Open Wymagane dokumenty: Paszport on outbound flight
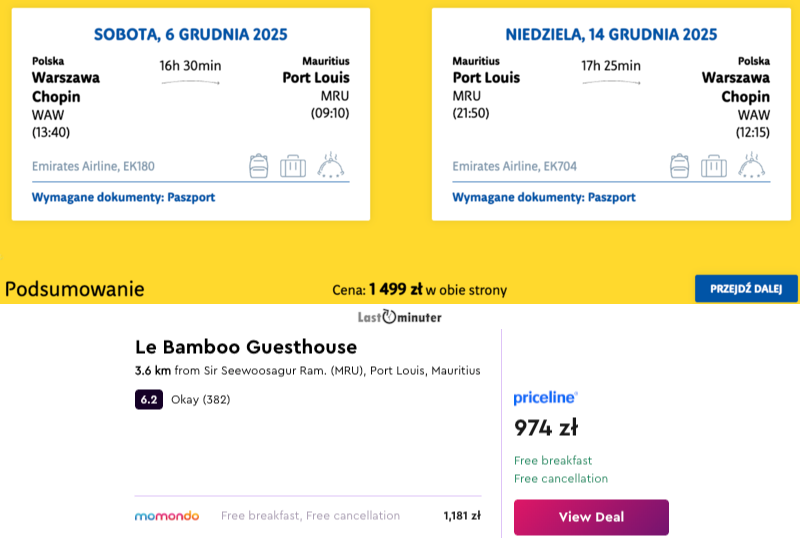 click(123, 197)
